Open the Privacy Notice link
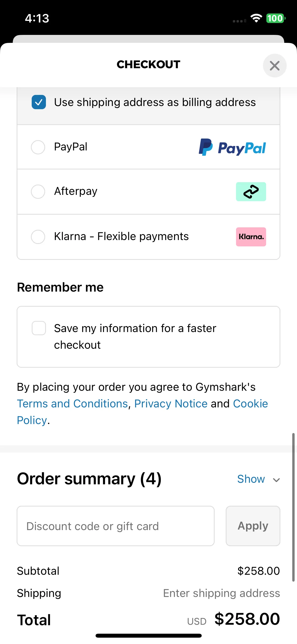Viewport: 297px width, 644px height. [x=171, y=404]
